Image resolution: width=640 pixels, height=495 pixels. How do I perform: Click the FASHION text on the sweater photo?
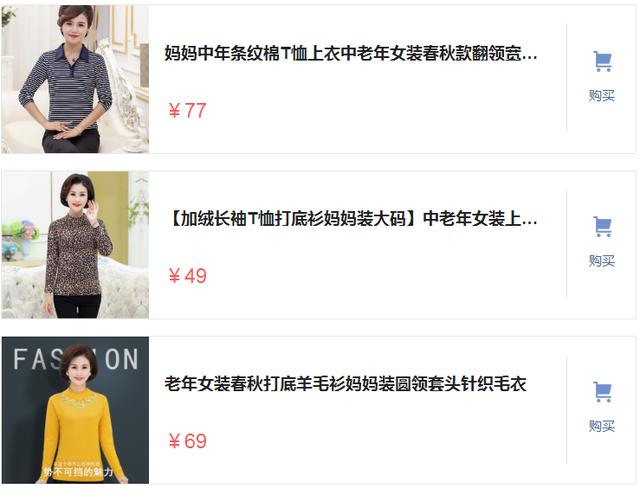click(x=76, y=359)
